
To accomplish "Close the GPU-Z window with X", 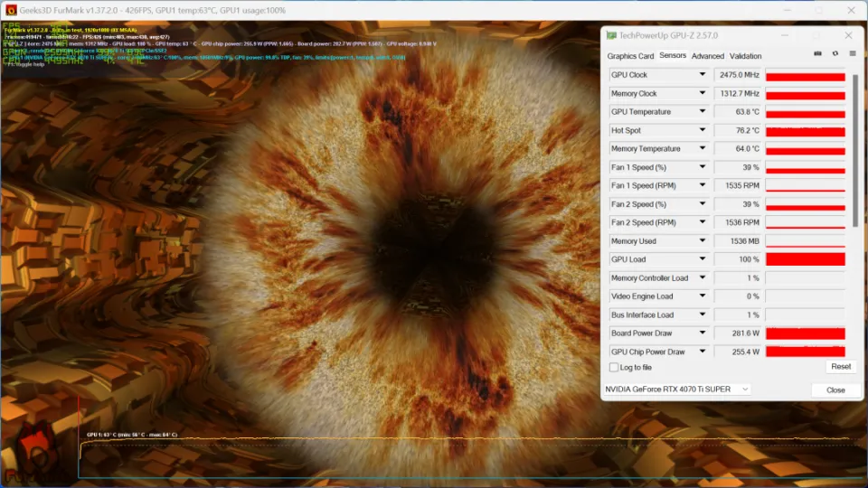I will click(849, 35).
